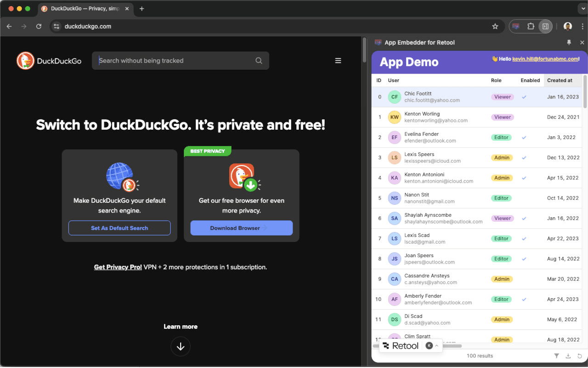Screen dimensions: 588x368
Task: Open the DuckDuckGo hamburger menu
Action: (338, 61)
